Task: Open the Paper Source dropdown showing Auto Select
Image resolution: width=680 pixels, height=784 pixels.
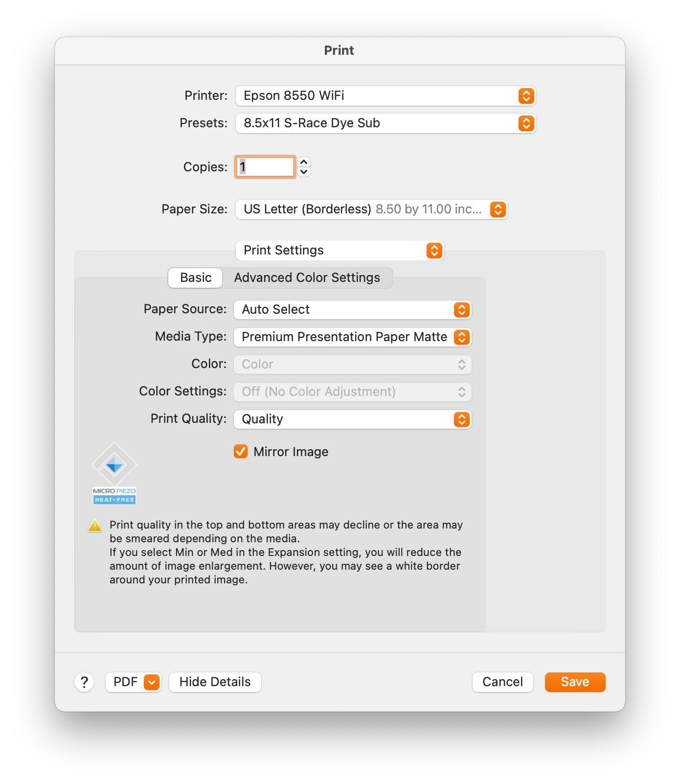Action: pos(352,310)
